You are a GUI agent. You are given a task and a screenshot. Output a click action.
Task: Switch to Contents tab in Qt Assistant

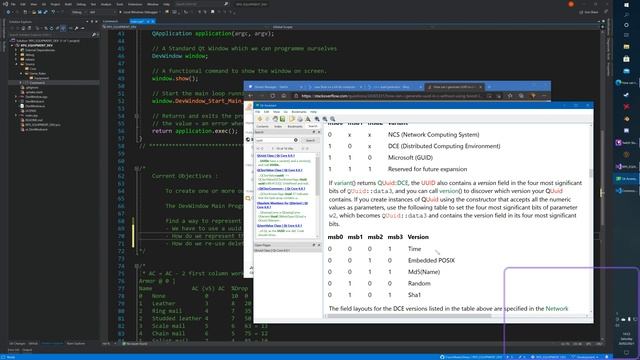pyautogui.click(x=262, y=127)
